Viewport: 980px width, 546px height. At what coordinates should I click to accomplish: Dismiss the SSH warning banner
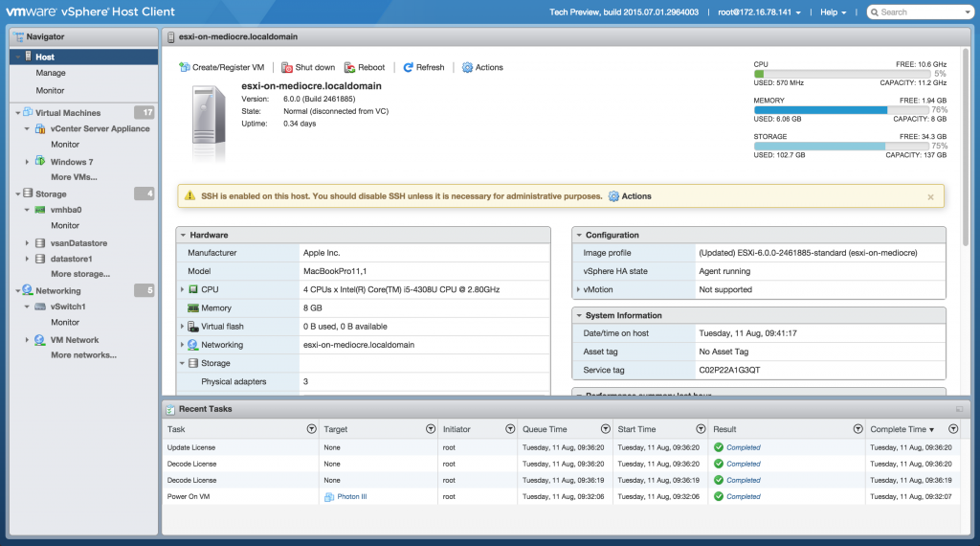click(x=930, y=197)
